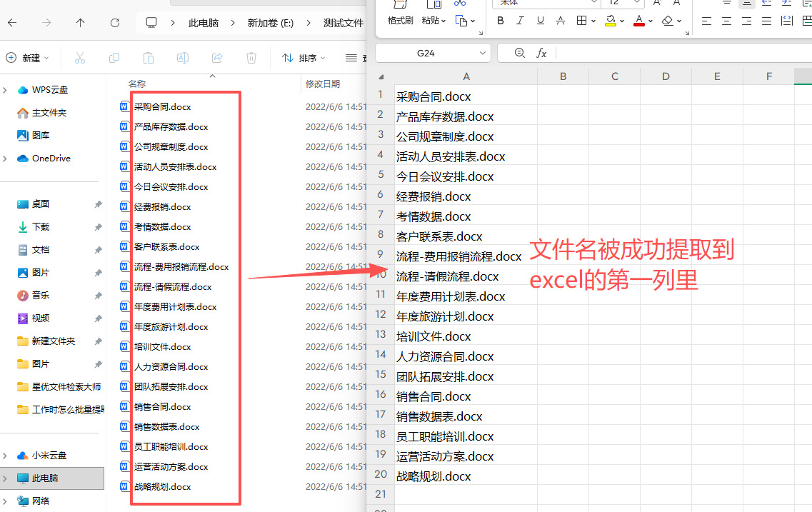Screen dimensions: 812x512
Task: Click the 测试文件 breadcrumb segment
Action: (x=344, y=23)
